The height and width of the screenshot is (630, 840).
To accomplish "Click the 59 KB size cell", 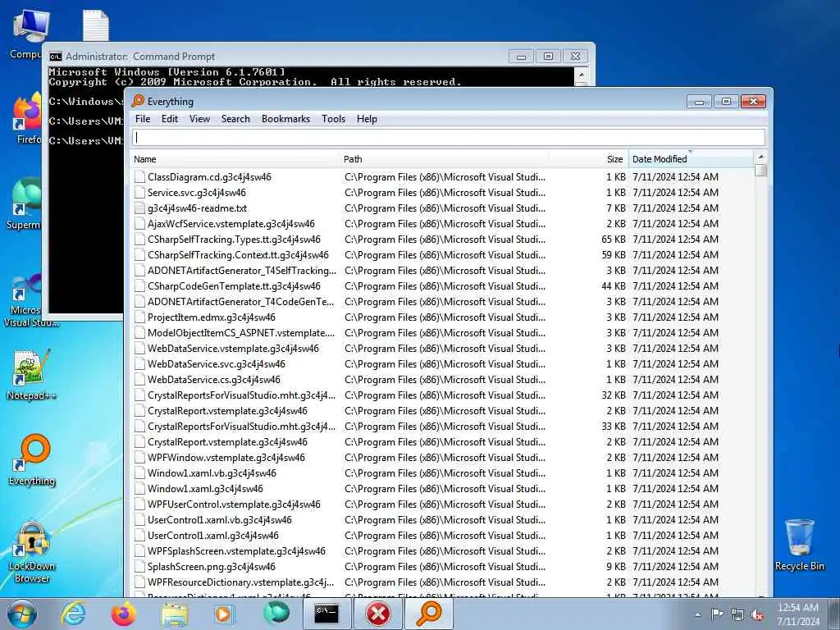I will coord(614,254).
